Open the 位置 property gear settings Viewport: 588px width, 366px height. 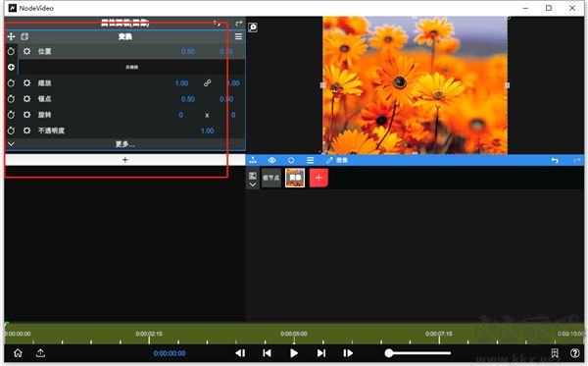point(27,51)
